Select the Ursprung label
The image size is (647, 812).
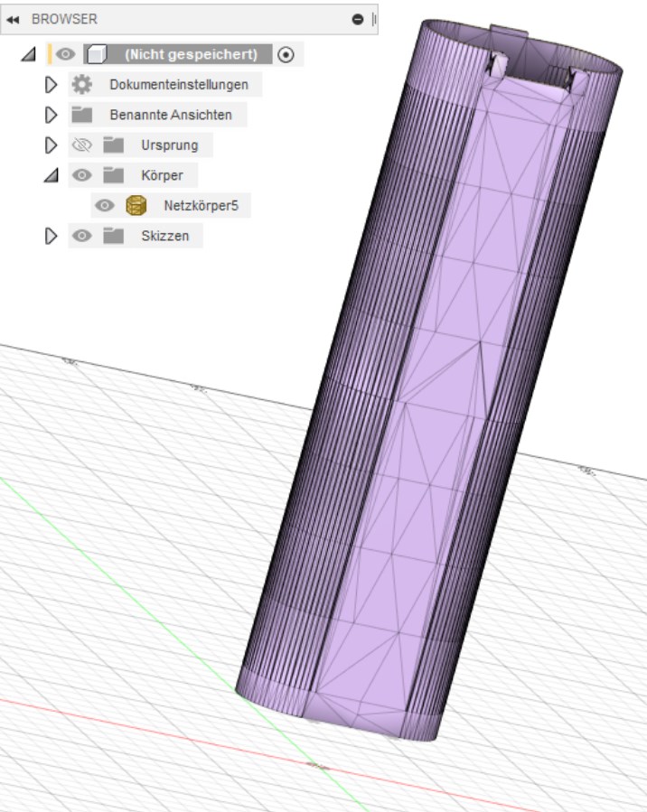pyautogui.click(x=169, y=145)
